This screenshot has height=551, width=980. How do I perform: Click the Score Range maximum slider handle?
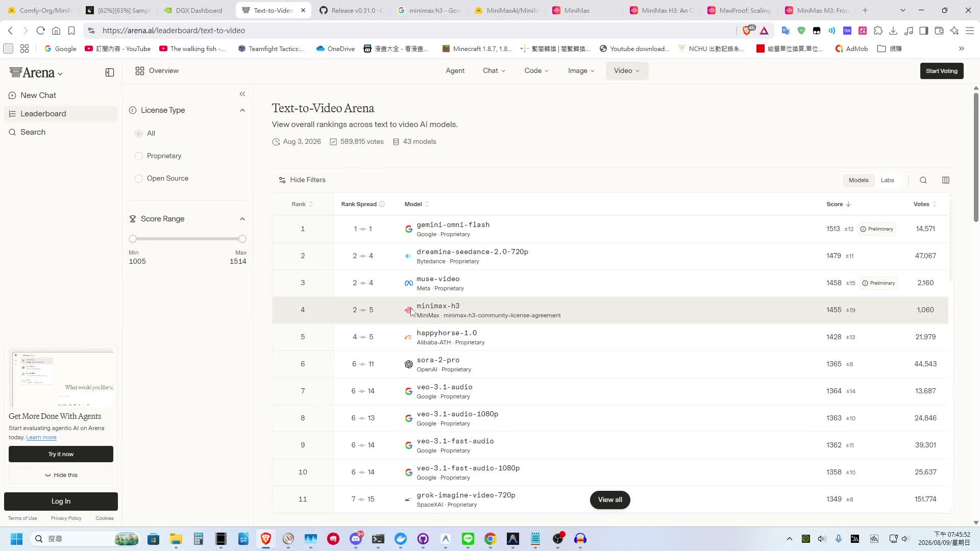[x=242, y=239]
